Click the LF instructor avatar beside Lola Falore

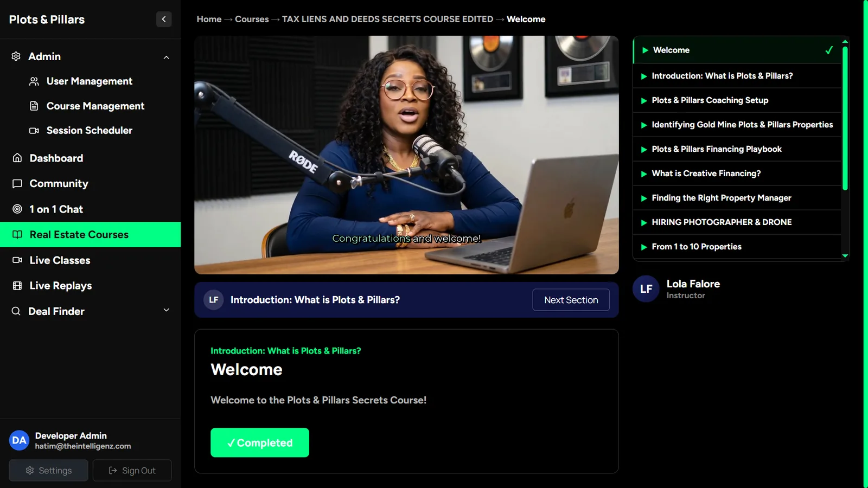tap(646, 289)
